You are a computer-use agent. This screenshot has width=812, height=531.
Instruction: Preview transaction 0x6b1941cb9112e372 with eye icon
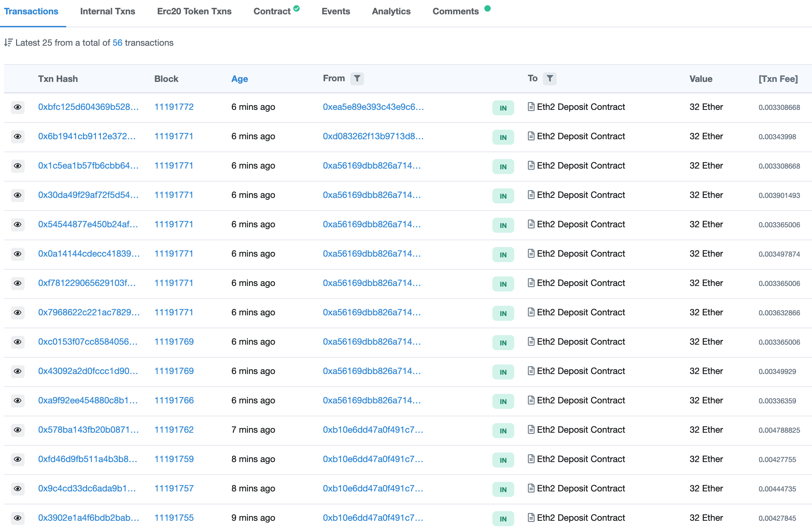[17, 137]
